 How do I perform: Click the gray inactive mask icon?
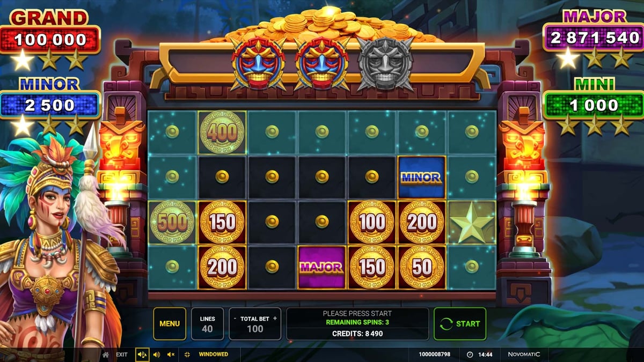pyautogui.click(x=385, y=64)
